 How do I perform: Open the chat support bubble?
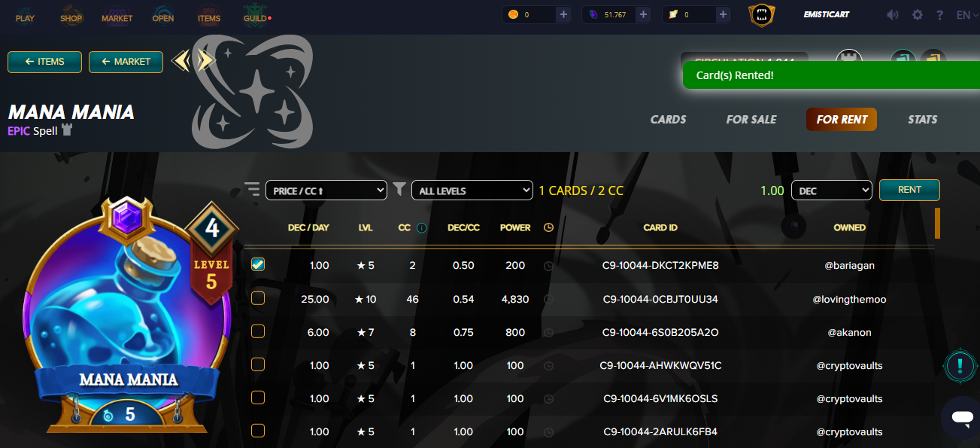962,418
